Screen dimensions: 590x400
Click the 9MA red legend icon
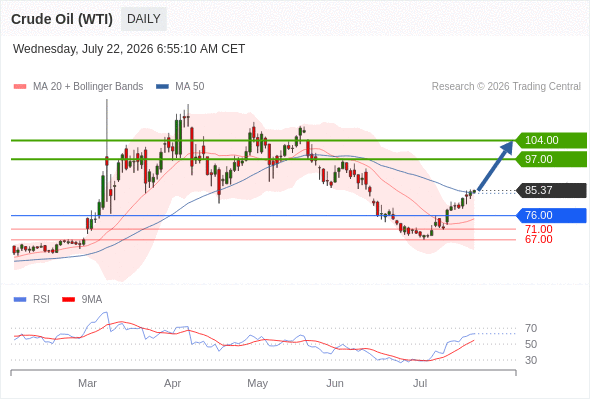click(68, 300)
